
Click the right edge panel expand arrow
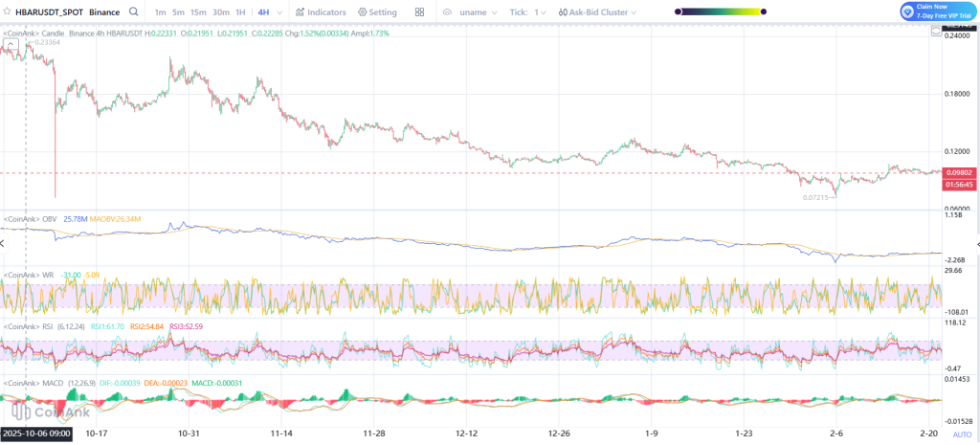tap(977, 244)
